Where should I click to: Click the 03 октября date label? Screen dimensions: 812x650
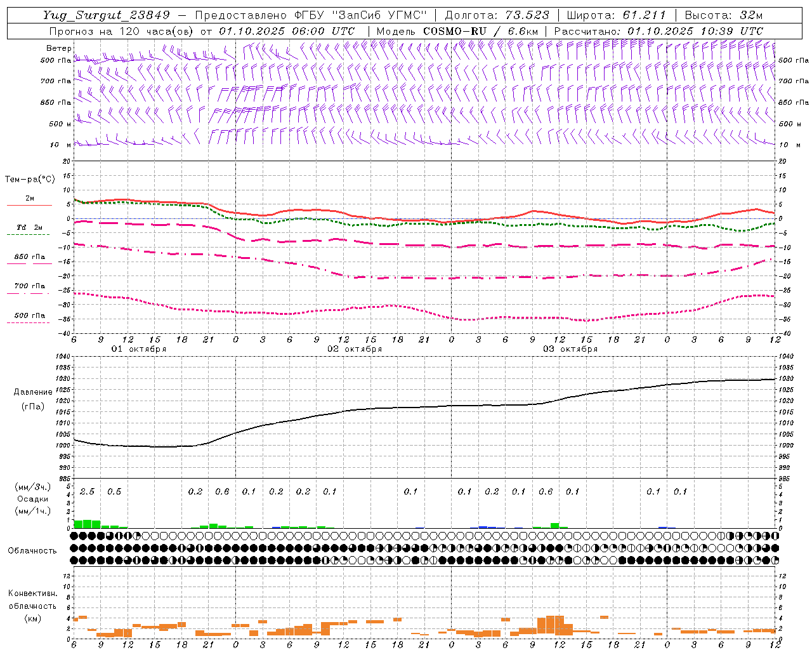(570, 349)
